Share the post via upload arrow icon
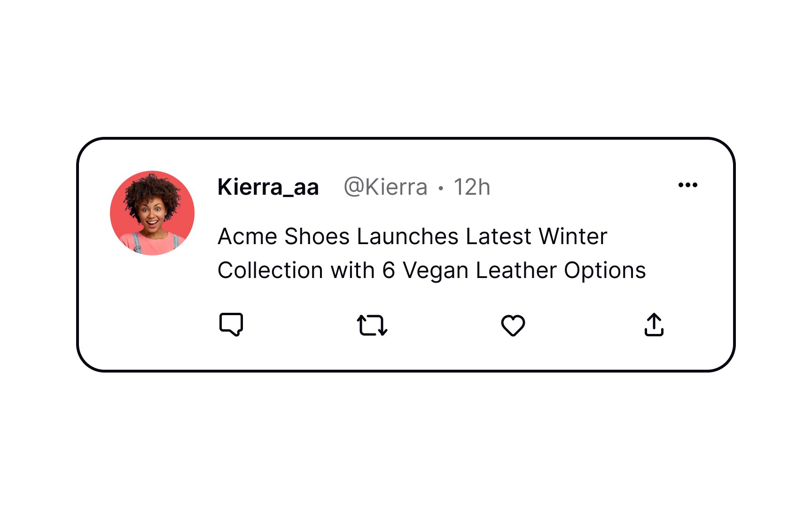This screenshot has height=508, width=812. [x=654, y=325]
